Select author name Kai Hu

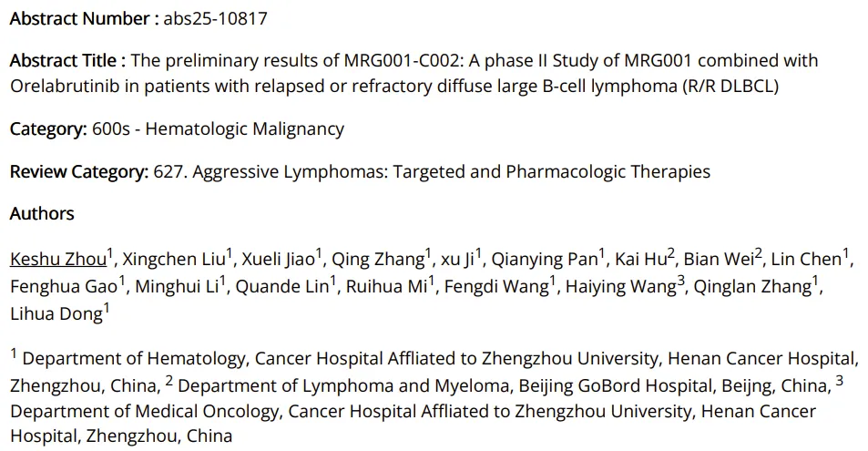click(x=639, y=260)
